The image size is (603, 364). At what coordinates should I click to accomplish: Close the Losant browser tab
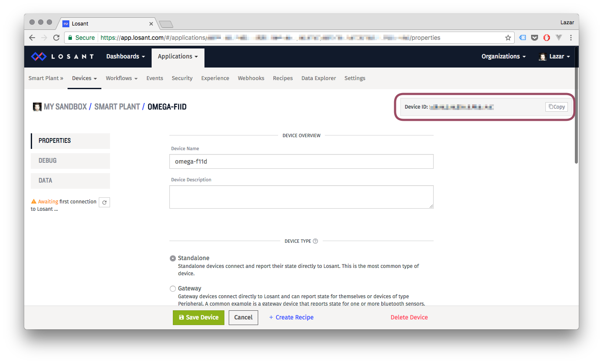point(151,24)
